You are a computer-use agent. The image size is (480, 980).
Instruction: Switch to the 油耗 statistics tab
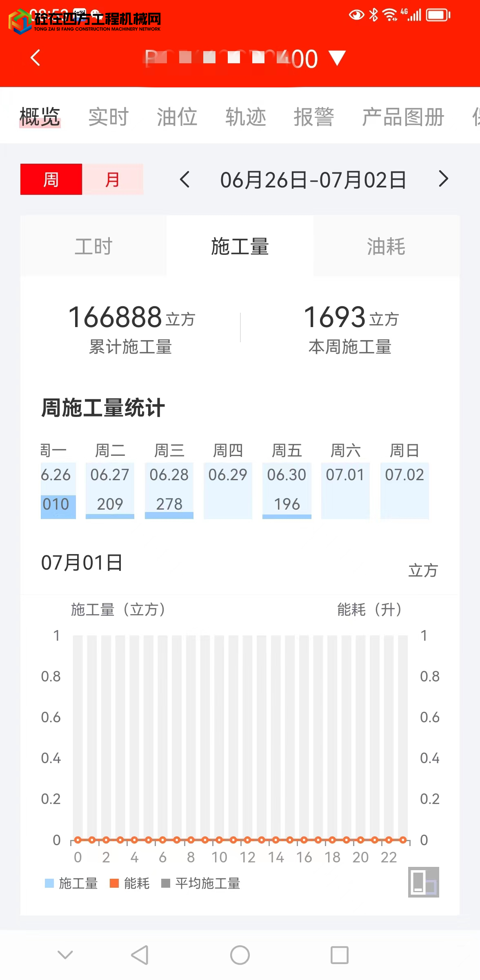point(386,246)
